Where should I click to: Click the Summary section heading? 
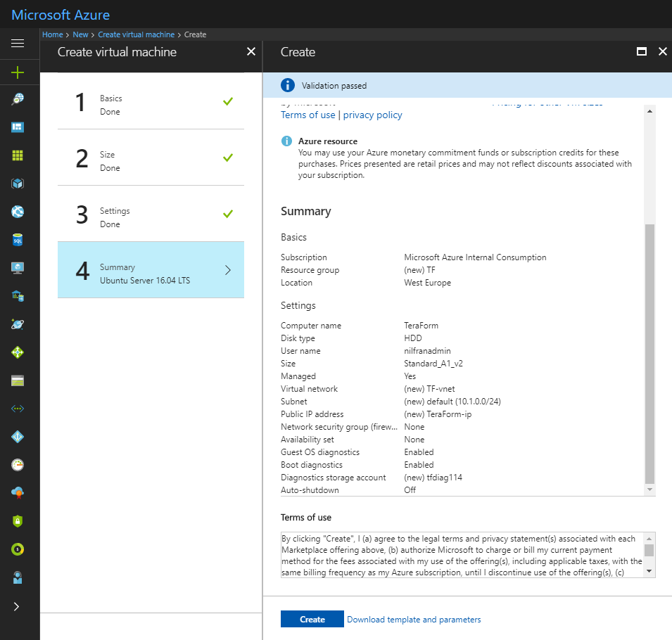click(x=305, y=211)
